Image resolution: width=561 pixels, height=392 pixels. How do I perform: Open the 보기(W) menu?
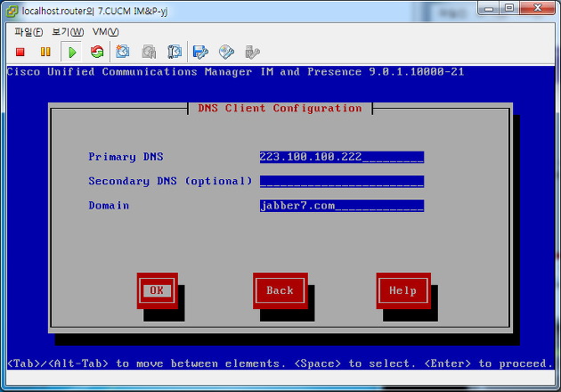pos(68,32)
